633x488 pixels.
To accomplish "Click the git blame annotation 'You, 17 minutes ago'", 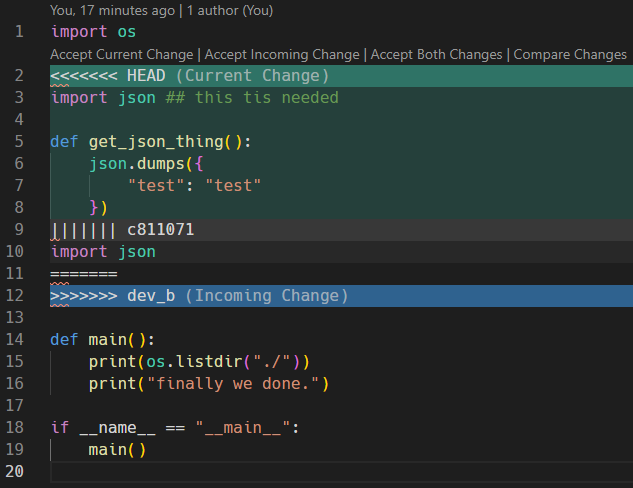I will (112, 10).
